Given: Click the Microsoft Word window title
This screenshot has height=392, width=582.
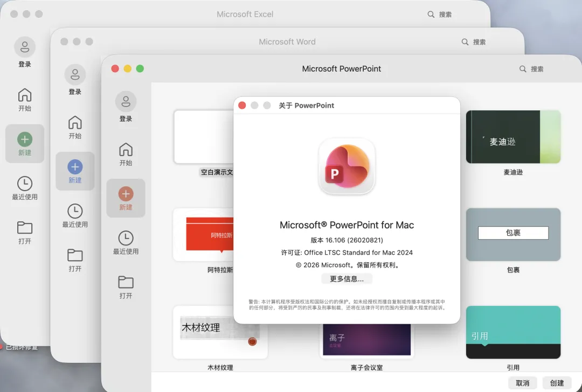Looking at the screenshot, I should [x=287, y=42].
